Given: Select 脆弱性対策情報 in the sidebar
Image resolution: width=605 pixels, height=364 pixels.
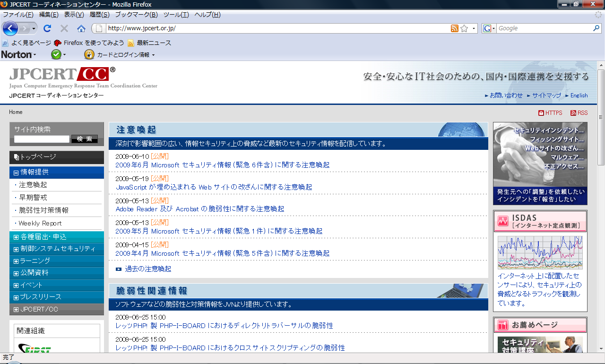Looking at the screenshot, I should 43,210.
